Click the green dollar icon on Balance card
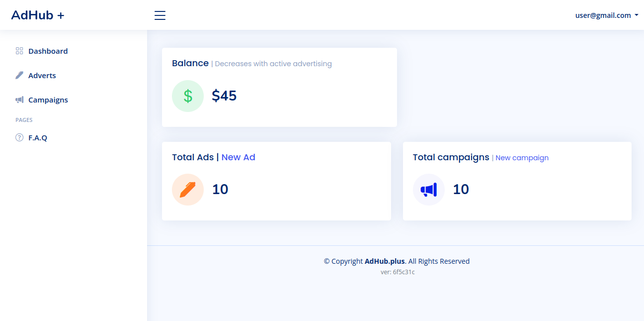644x321 pixels. click(188, 96)
